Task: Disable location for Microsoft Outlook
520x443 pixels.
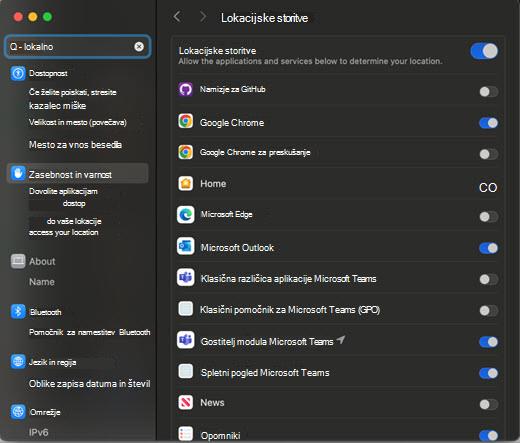Action: coord(489,248)
